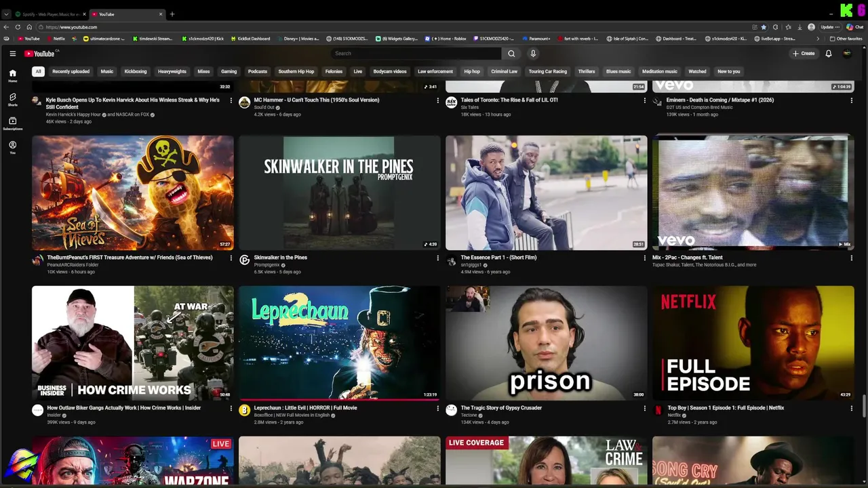
Task: Play the Sea of Thieves thumbnail
Action: (132, 192)
